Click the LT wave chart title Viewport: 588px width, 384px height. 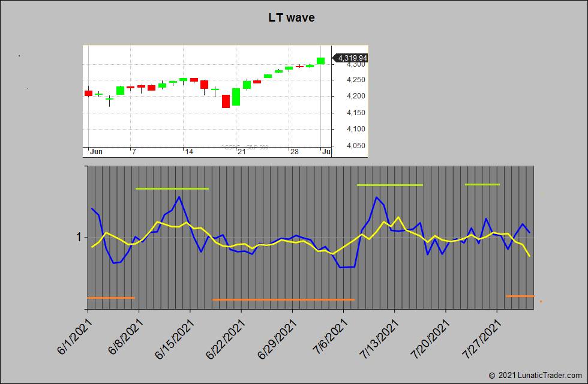292,18
